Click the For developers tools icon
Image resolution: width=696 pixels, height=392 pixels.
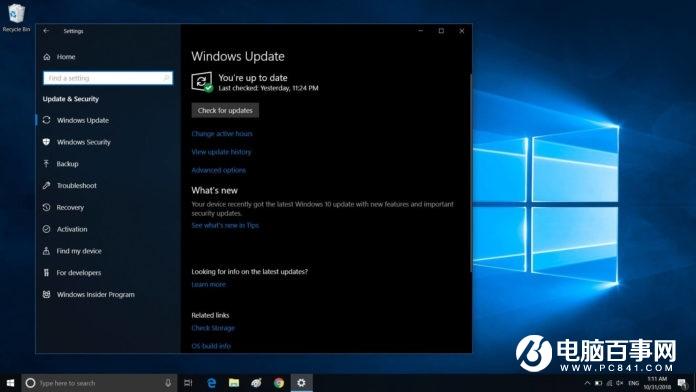[x=46, y=272]
